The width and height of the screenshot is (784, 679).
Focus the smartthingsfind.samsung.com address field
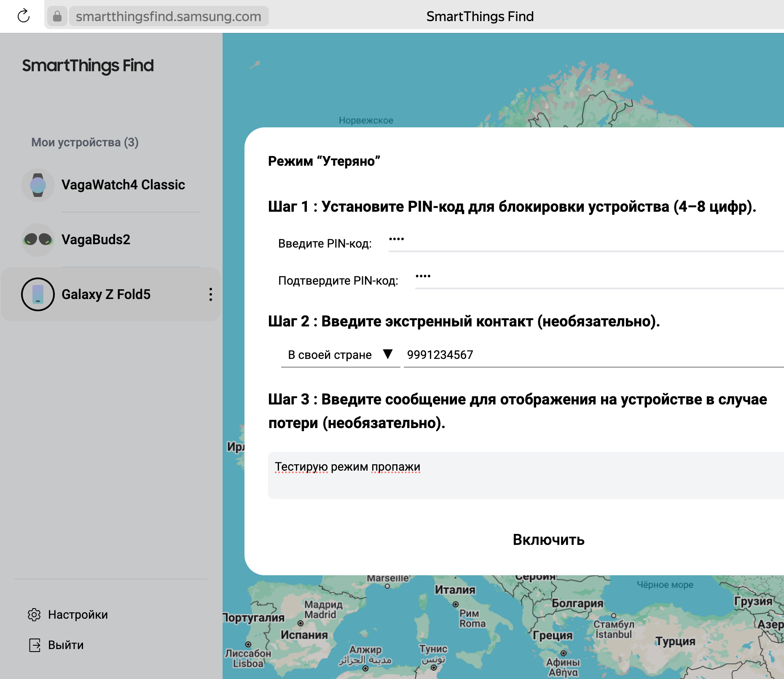coord(169,16)
